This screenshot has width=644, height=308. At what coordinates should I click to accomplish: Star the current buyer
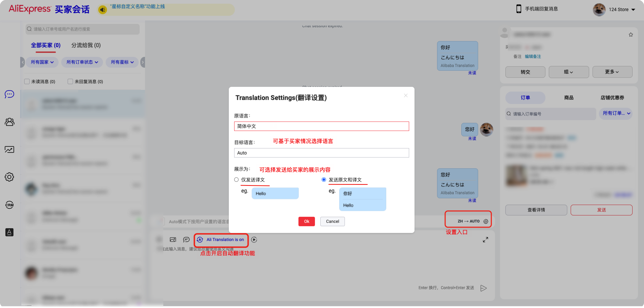tap(631, 35)
